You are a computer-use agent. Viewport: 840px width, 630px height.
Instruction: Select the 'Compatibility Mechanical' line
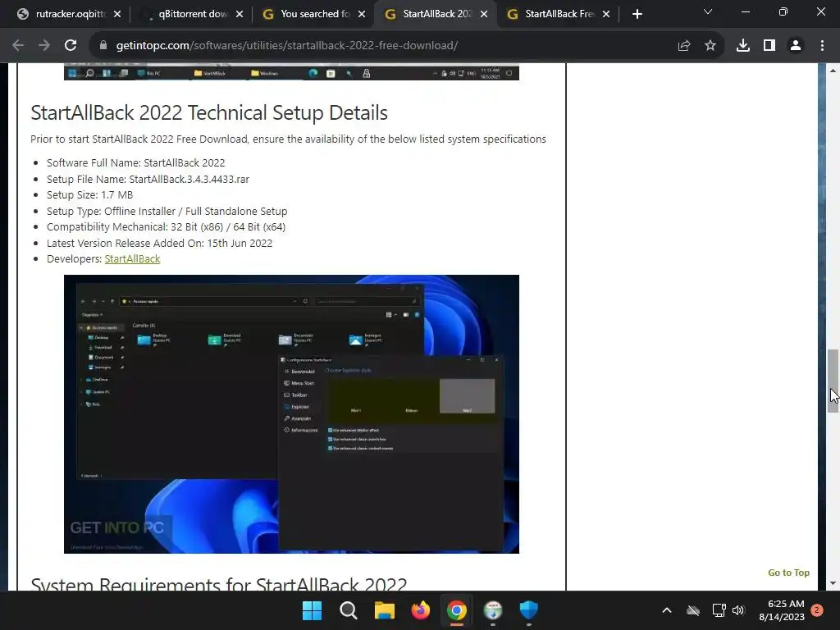(x=166, y=227)
